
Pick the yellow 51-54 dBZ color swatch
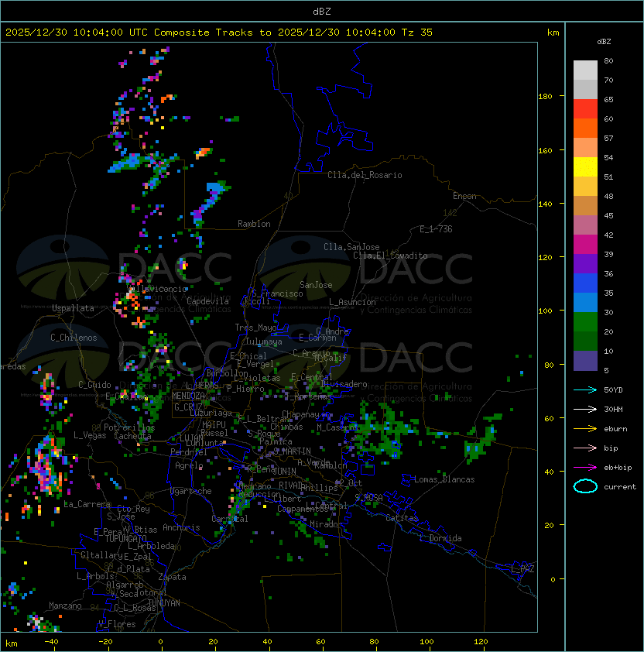(585, 167)
